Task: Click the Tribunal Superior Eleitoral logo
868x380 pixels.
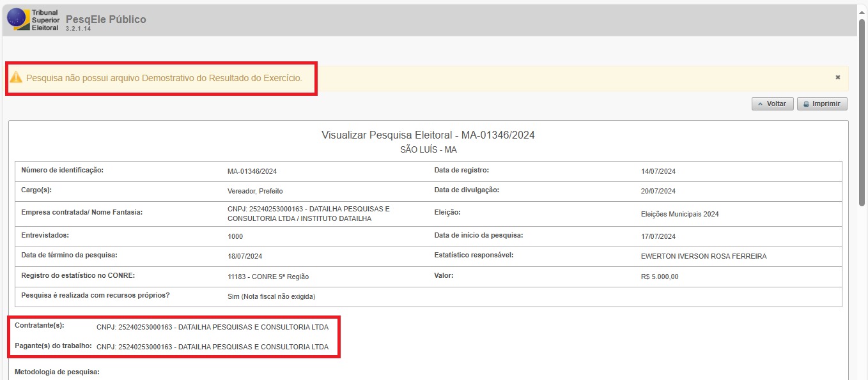Action: pos(33,20)
